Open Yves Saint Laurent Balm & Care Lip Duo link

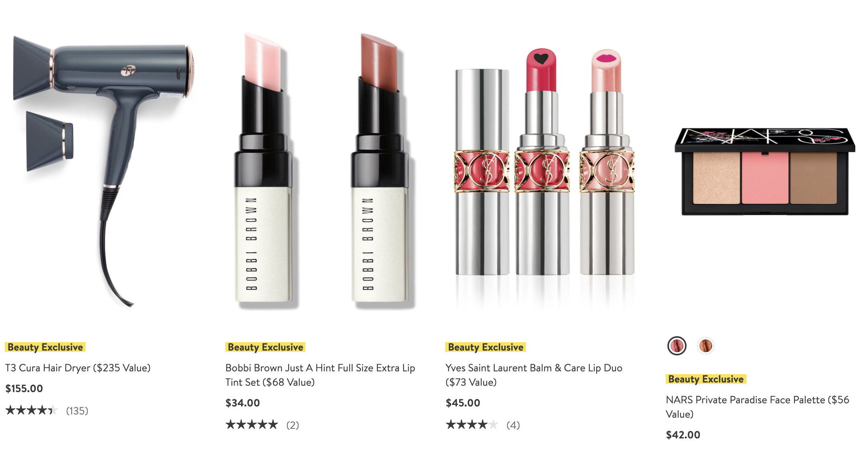(x=534, y=375)
